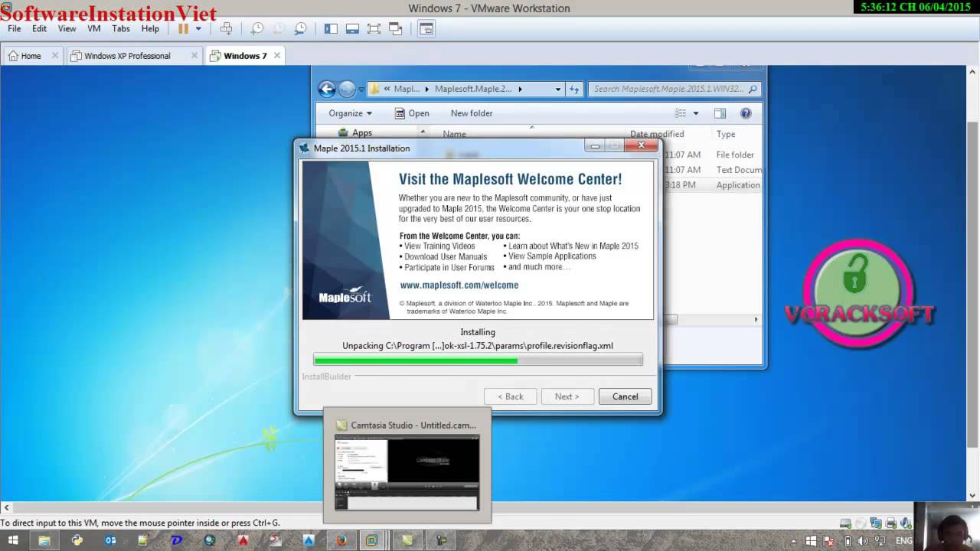Click the green installation progress bar
This screenshot has height=551, width=980.
click(x=478, y=360)
